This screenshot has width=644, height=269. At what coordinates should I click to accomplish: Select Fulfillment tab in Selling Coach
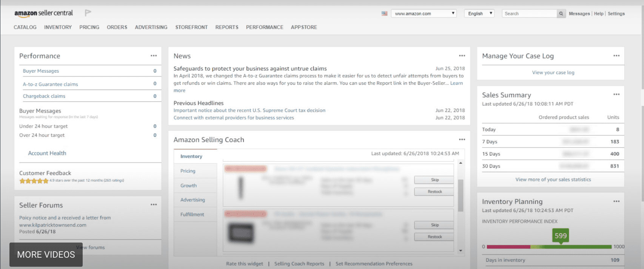pyautogui.click(x=192, y=215)
